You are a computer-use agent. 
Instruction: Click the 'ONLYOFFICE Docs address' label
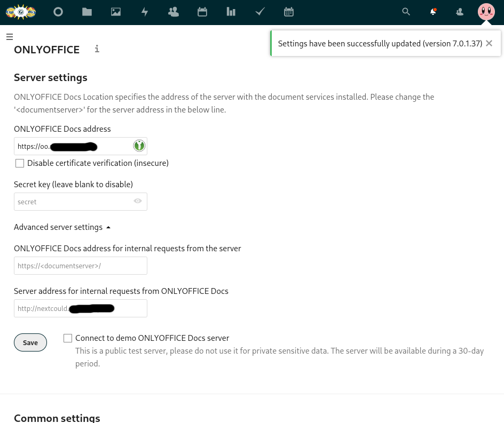pyautogui.click(x=62, y=129)
